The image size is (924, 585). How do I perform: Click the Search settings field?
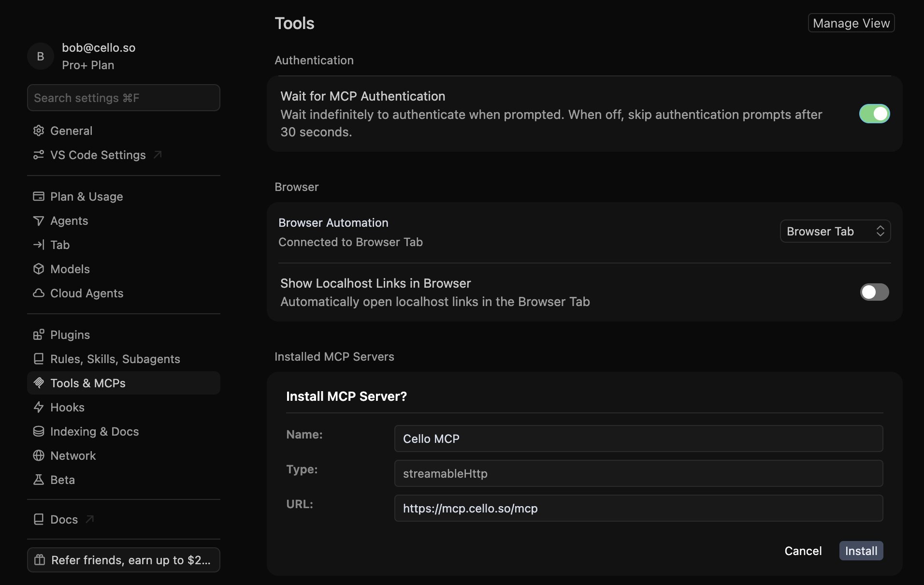pos(124,98)
